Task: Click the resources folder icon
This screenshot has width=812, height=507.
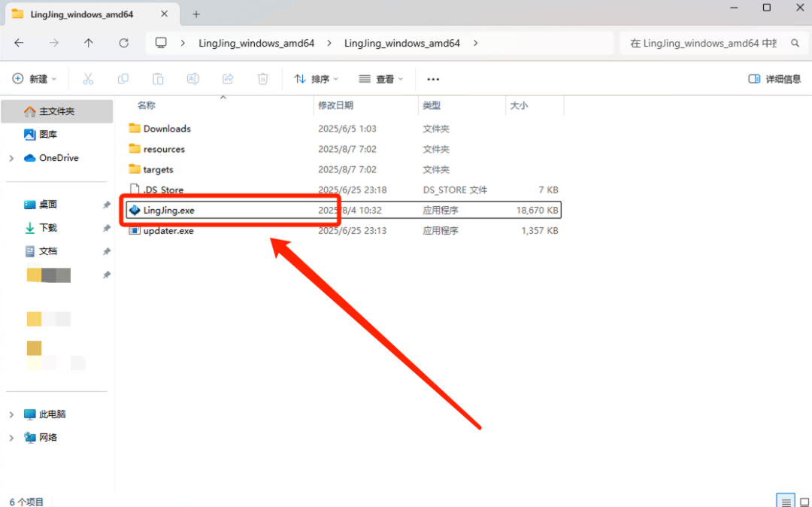Action: pyautogui.click(x=135, y=149)
